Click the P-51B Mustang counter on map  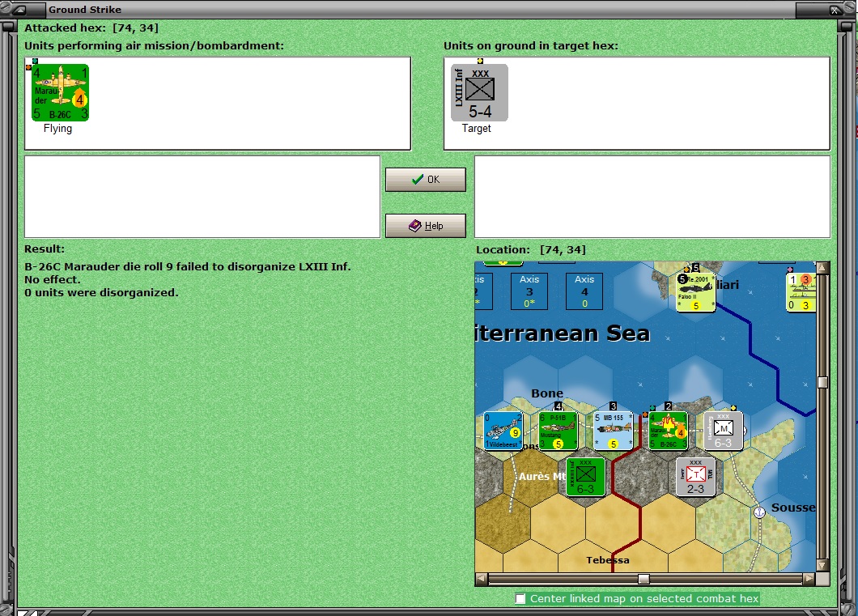click(x=559, y=431)
